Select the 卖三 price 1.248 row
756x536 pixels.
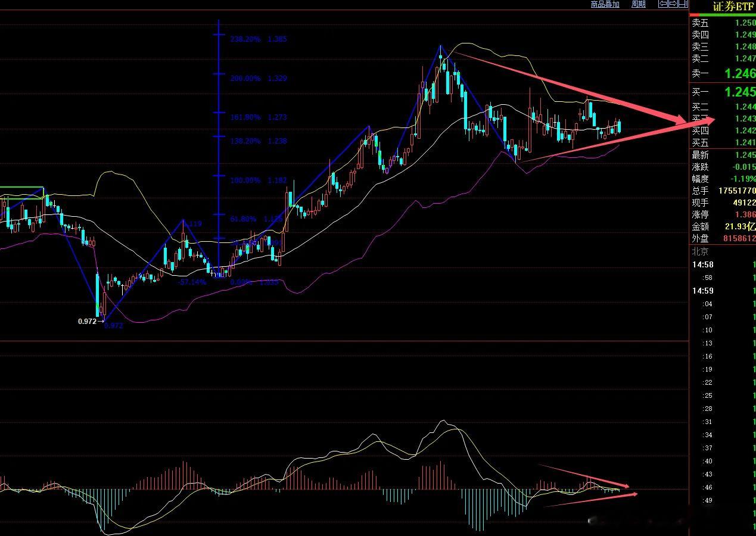point(723,46)
